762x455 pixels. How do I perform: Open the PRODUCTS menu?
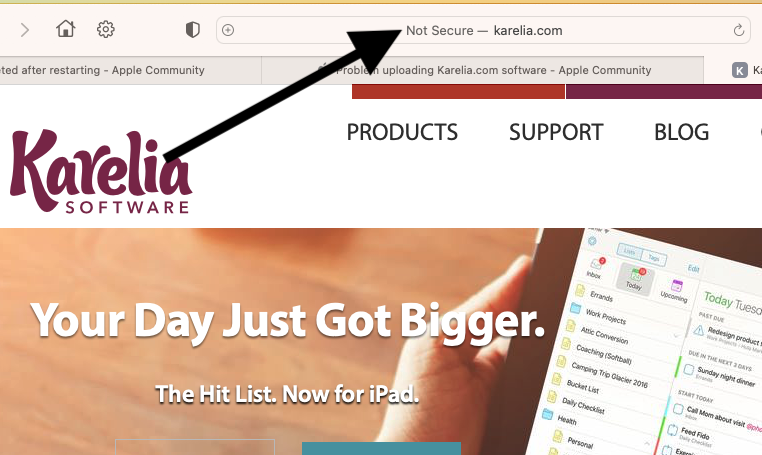pyautogui.click(x=402, y=132)
